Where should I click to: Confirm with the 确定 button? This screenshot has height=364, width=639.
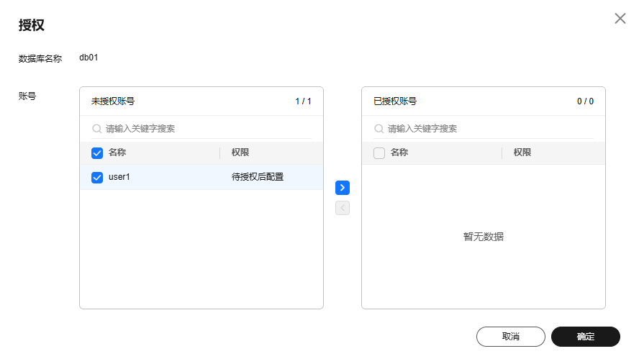click(x=585, y=337)
